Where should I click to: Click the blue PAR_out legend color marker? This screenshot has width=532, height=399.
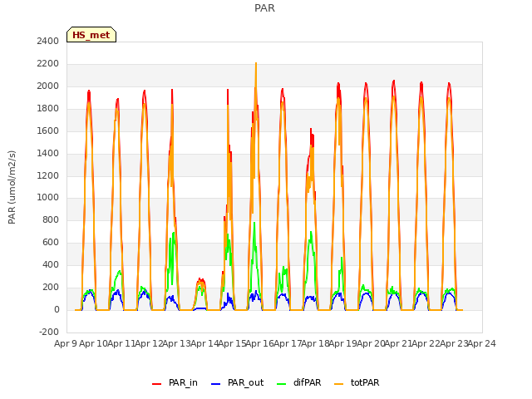[x=215, y=384]
